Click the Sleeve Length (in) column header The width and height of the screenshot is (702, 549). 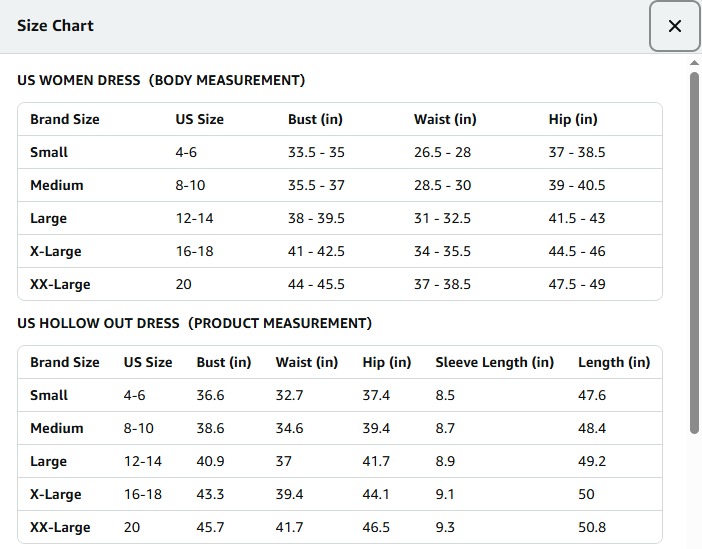pos(494,362)
